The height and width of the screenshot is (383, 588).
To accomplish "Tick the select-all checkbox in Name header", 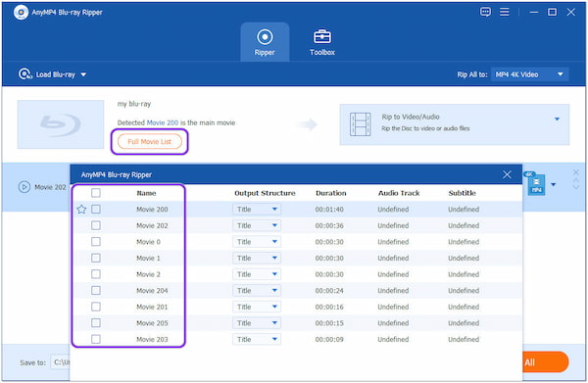I will pyautogui.click(x=96, y=193).
